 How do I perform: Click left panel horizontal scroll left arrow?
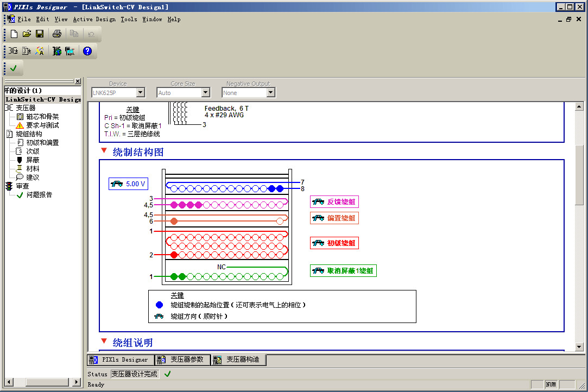(9, 382)
